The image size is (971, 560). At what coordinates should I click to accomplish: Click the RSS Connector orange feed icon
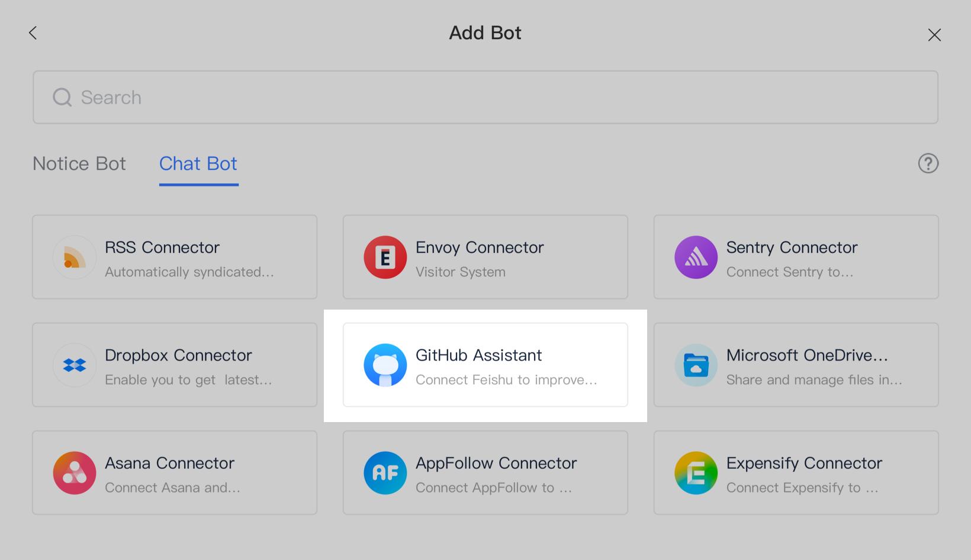(x=75, y=258)
